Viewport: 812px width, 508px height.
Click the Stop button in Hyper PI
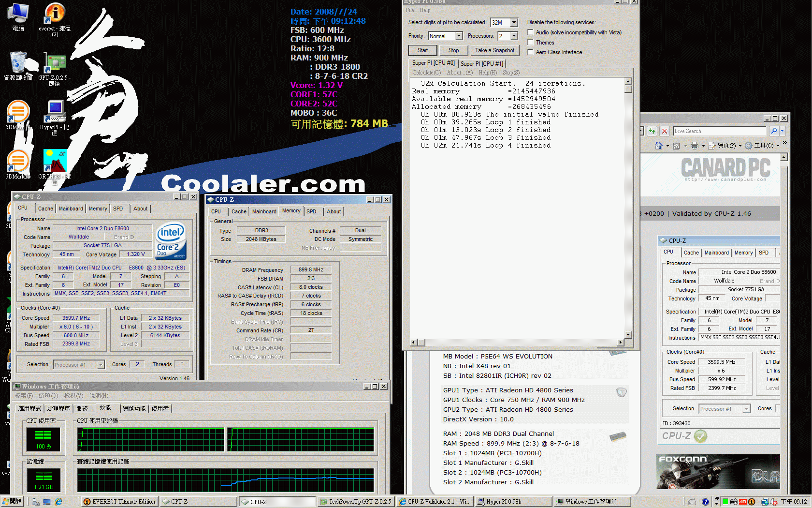pos(453,50)
